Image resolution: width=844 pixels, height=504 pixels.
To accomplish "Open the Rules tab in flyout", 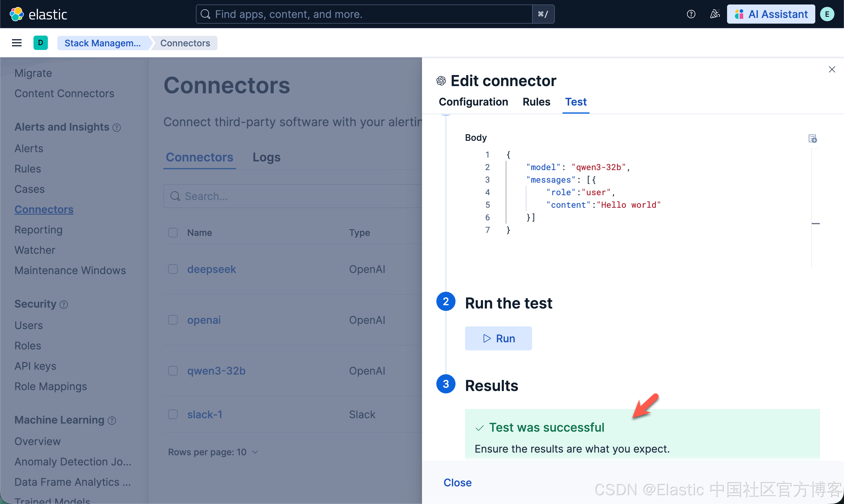I will (536, 102).
